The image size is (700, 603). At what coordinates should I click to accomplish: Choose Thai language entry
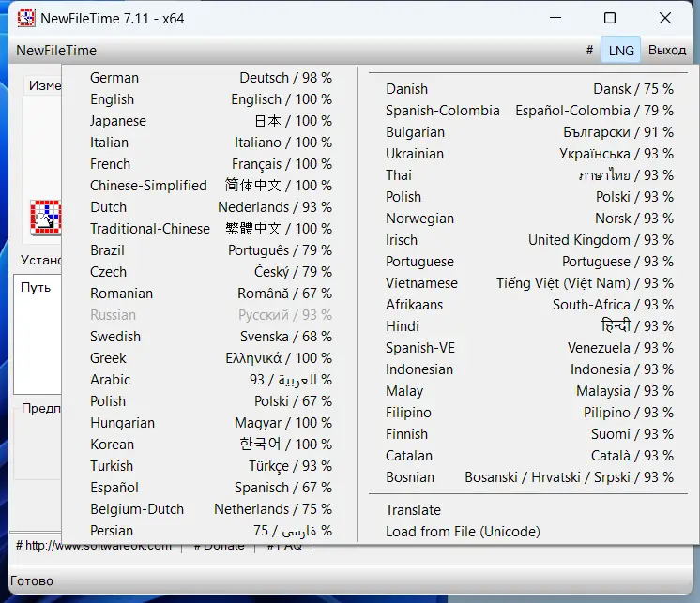pos(528,174)
